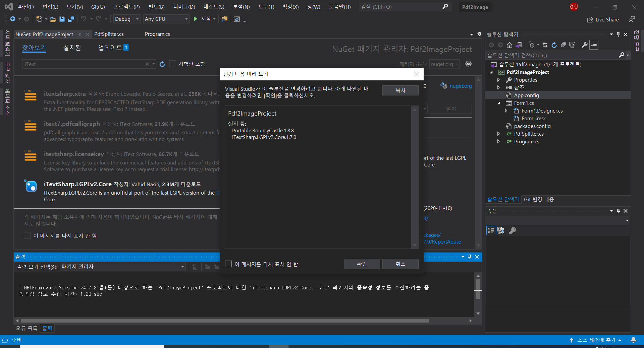This screenshot has height=348, width=644.
Task: Switch to the PdfSplitter.cs tab
Action: [109, 34]
